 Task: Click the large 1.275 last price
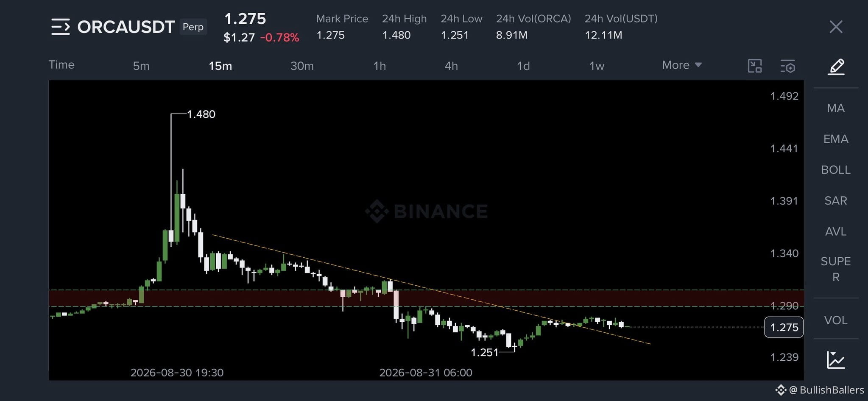245,19
